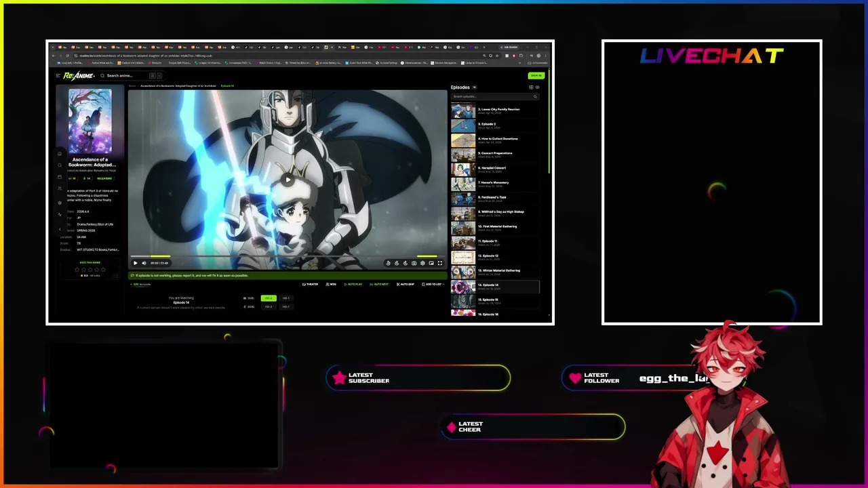Collapse the floating sidebar with left chevron
This screenshot has width=868, height=488.
click(60, 229)
